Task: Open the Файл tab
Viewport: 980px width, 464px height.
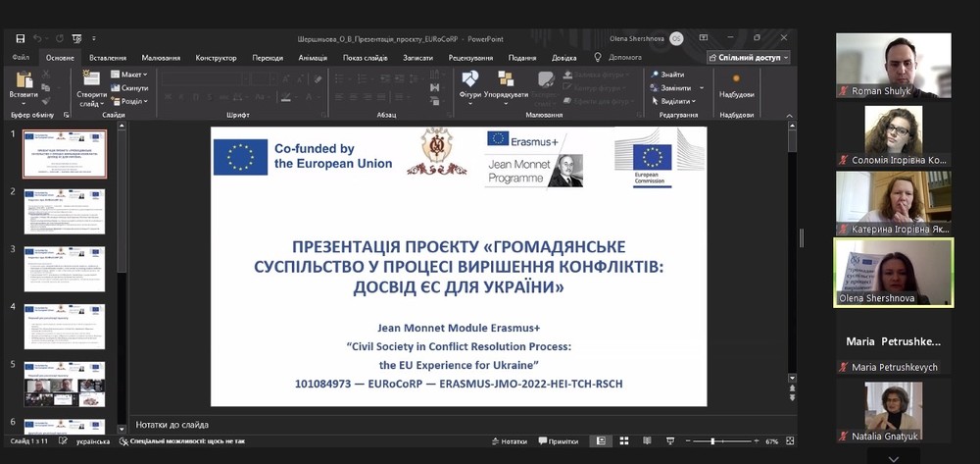Action: 21,58
